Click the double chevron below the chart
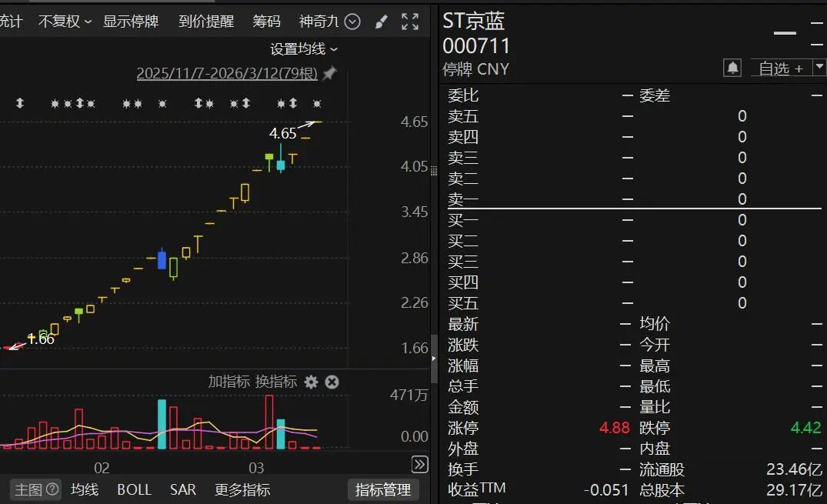The width and height of the screenshot is (827, 504). pyautogui.click(x=419, y=464)
